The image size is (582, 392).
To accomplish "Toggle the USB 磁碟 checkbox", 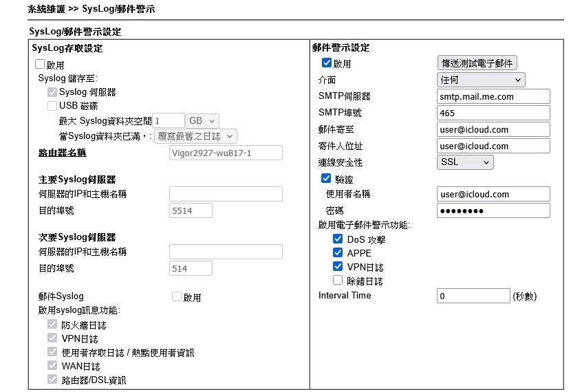I will point(52,106).
